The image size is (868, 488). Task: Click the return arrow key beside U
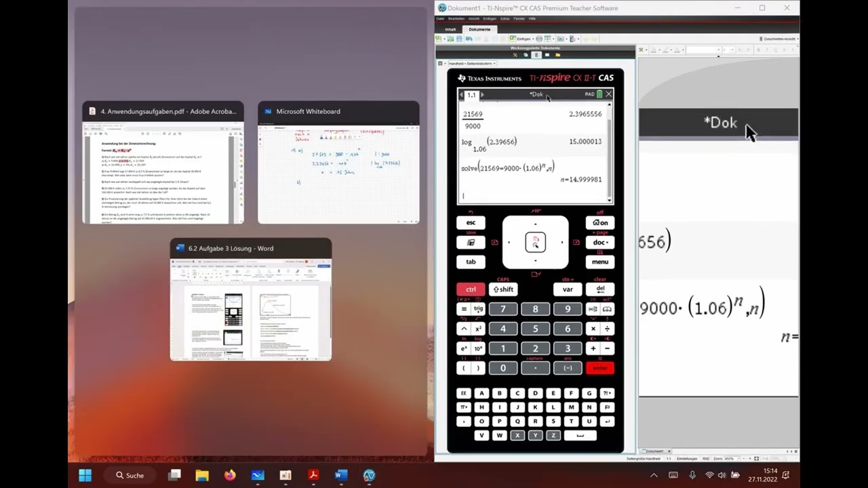(x=608, y=422)
